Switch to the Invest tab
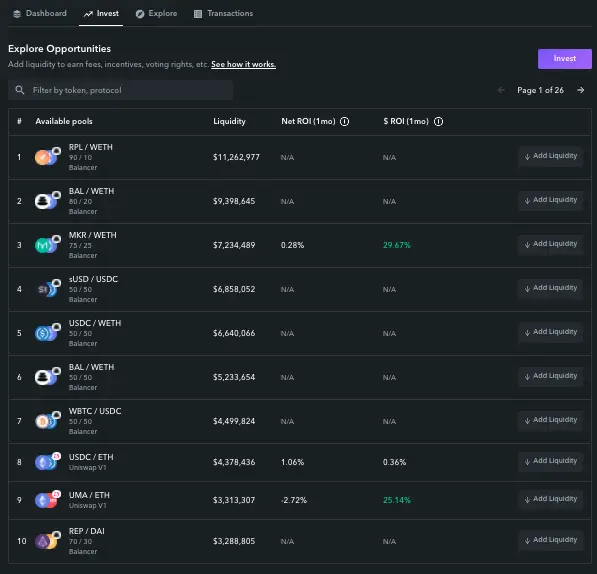Screen dimensions: 597x574 pyautogui.click(x=101, y=14)
